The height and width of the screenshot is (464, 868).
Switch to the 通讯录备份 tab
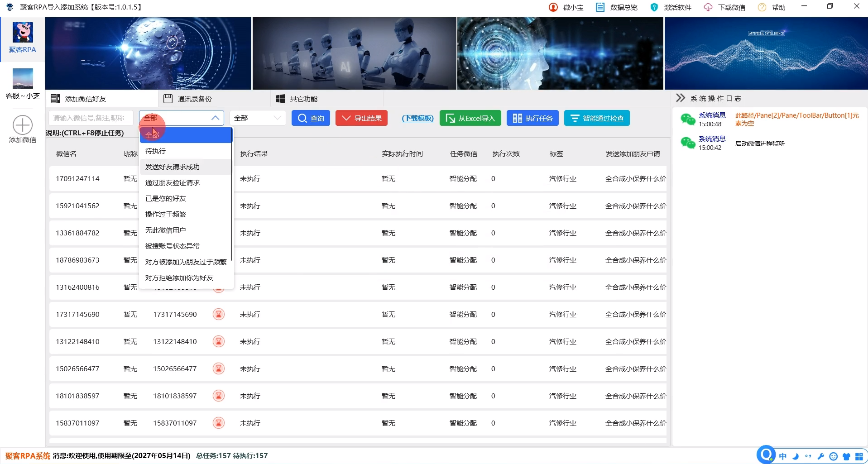tap(195, 98)
